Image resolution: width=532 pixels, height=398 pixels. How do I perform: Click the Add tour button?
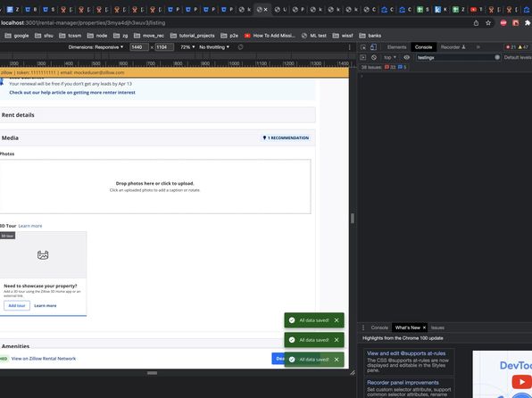tap(17, 305)
